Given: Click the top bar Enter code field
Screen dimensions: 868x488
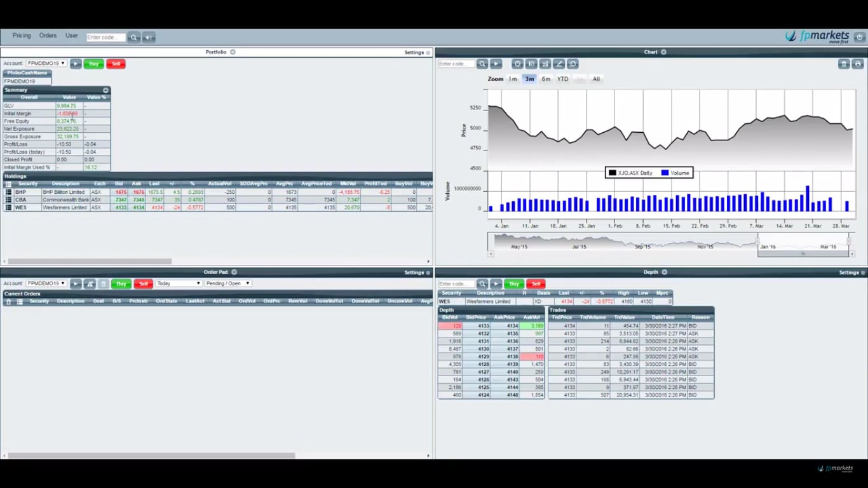Looking at the screenshot, I should [106, 37].
